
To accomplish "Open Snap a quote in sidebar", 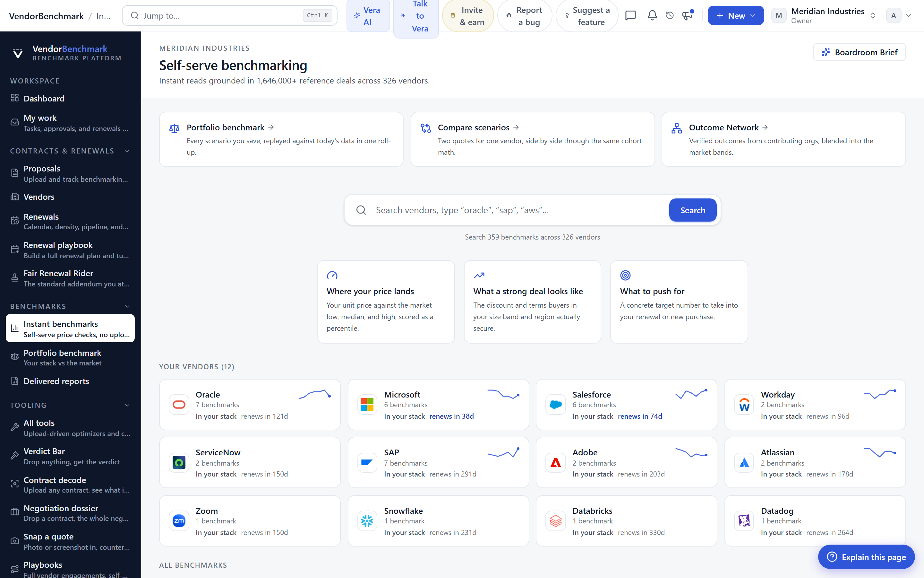I will (x=70, y=541).
